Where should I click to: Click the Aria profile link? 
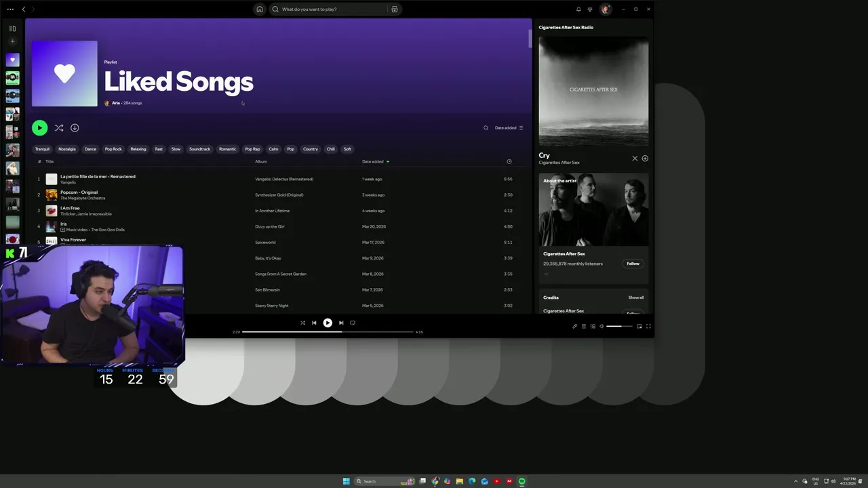tap(116, 103)
